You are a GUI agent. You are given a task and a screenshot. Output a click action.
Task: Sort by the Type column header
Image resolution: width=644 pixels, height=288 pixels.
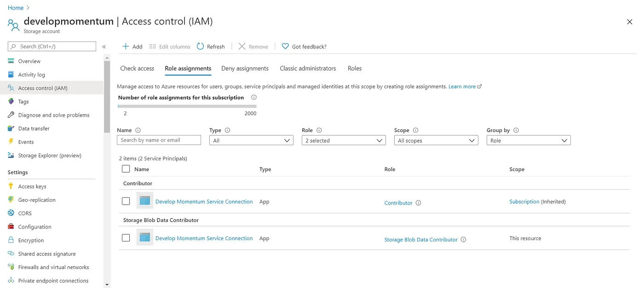265,170
